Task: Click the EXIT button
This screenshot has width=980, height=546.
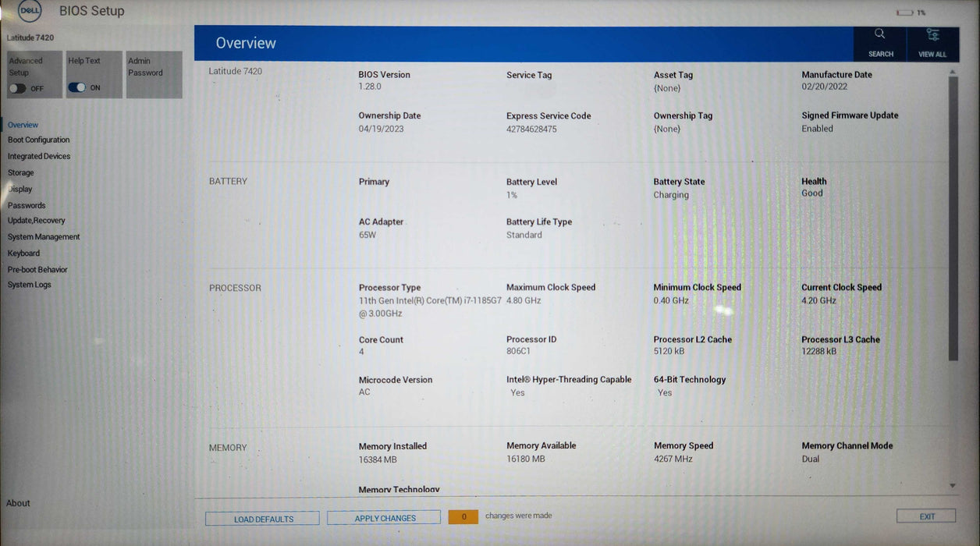Action: pos(926,516)
